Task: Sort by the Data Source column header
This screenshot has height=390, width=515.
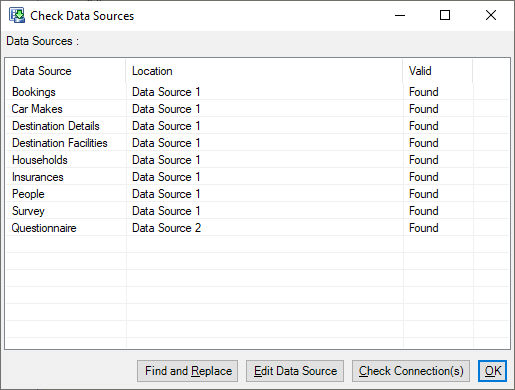Action: (66, 71)
